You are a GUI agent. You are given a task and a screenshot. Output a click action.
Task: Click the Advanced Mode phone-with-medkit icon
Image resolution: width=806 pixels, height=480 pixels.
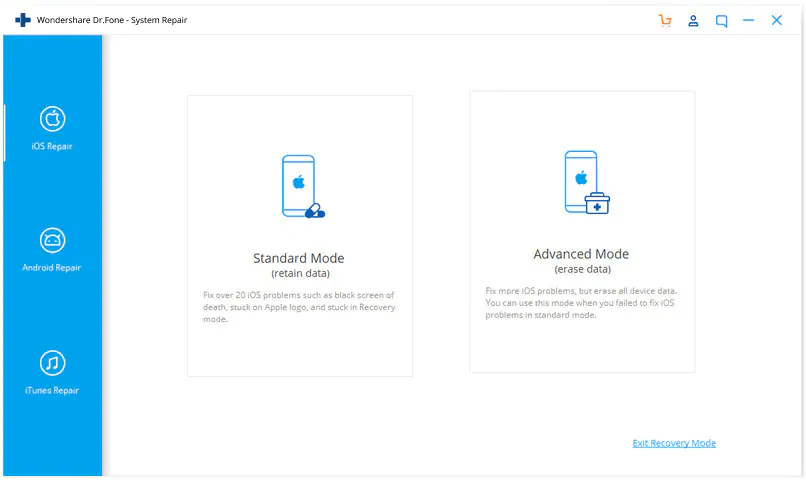pyautogui.click(x=584, y=182)
